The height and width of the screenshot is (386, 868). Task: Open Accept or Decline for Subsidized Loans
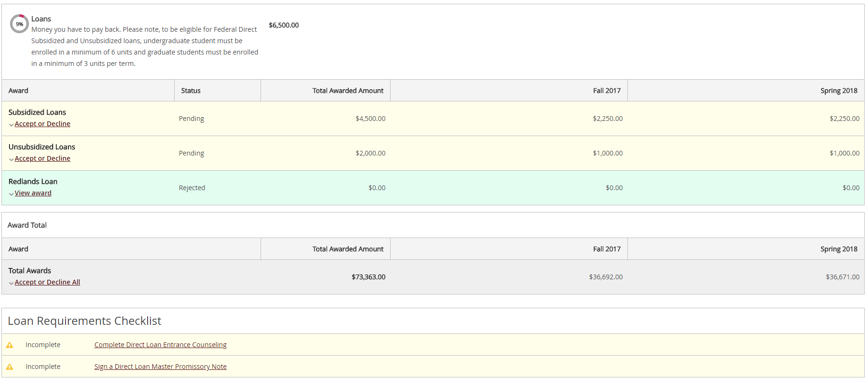(x=42, y=124)
